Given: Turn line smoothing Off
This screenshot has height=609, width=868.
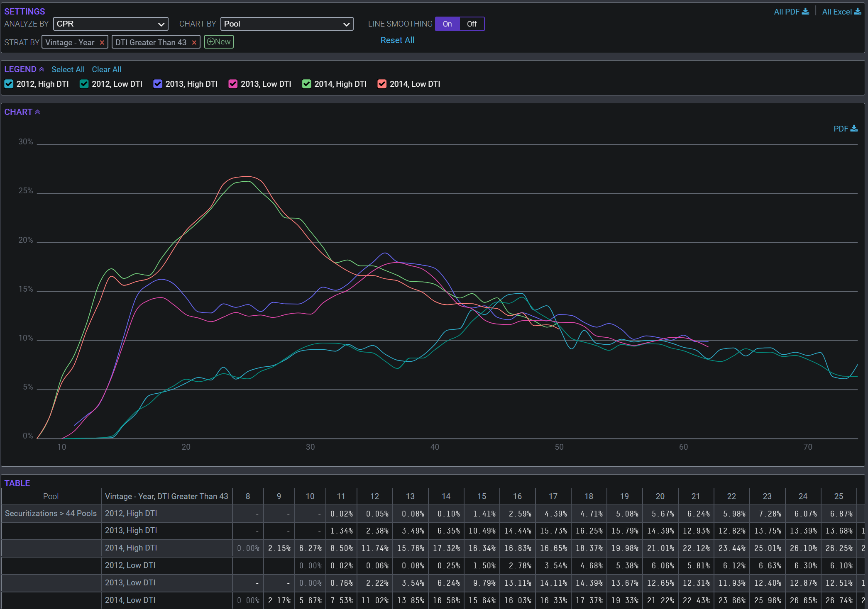Looking at the screenshot, I should click(x=472, y=24).
